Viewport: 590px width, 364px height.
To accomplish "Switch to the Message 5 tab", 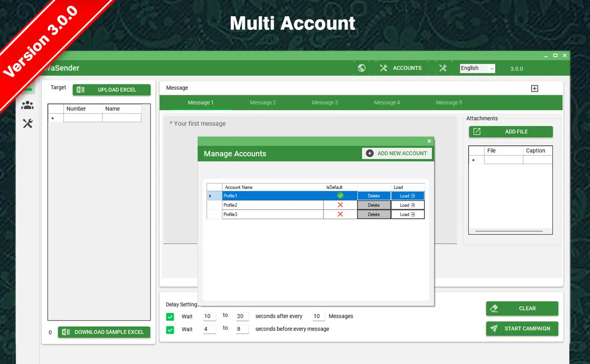I will [449, 103].
